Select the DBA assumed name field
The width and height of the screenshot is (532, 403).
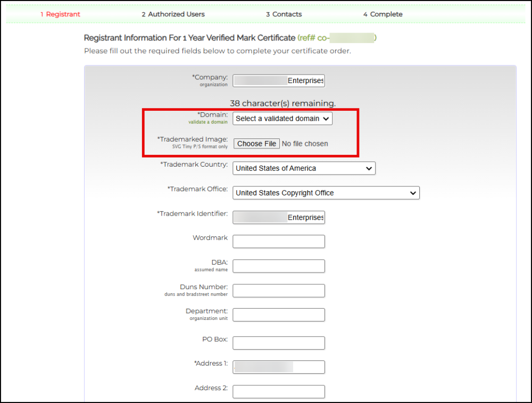(x=278, y=266)
